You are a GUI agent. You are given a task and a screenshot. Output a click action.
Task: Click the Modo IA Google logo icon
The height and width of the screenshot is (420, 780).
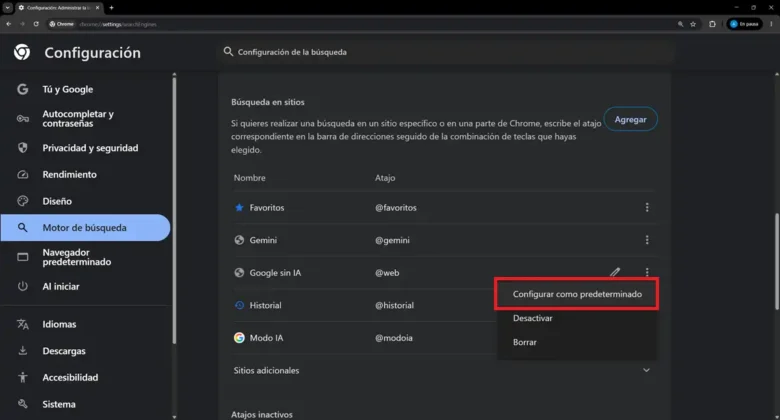[239, 338]
